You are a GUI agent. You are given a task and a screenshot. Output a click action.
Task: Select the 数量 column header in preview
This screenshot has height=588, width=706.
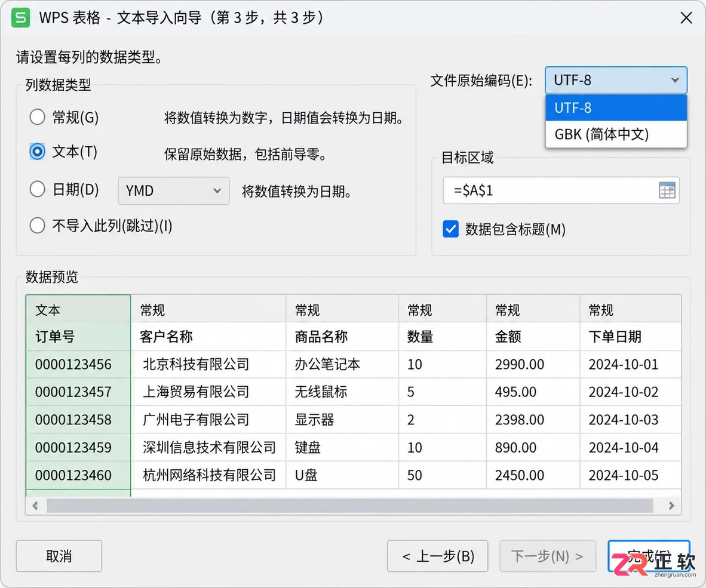point(443,337)
